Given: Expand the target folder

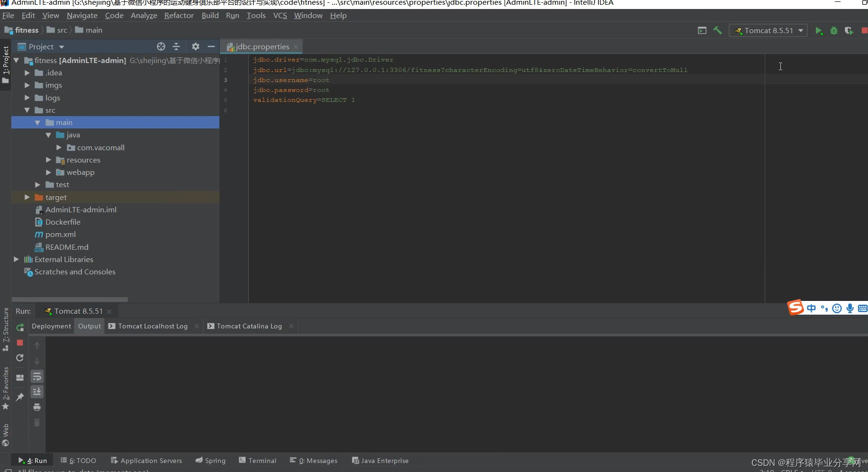Looking at the screenshot, I should pos(27,197).
